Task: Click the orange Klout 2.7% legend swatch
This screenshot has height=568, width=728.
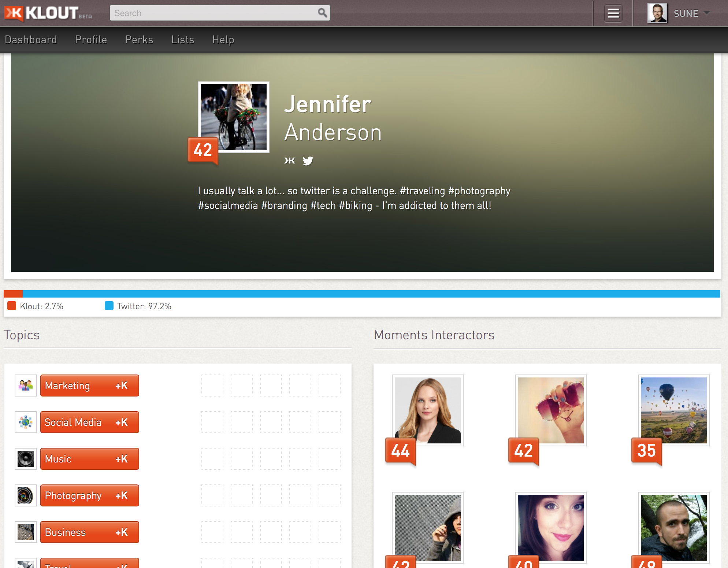Action: (x=12, y=306)
